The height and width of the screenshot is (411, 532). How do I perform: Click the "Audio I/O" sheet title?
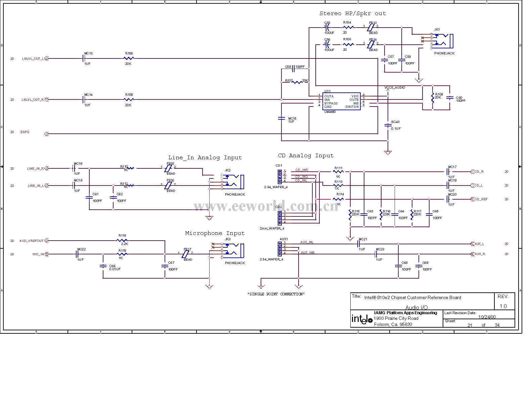tap(416, 307)
